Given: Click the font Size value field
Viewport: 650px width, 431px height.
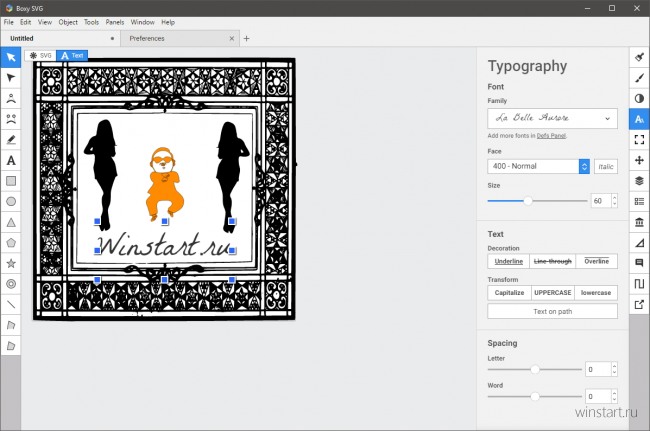Looking at the screenshot, I should 600,201.
